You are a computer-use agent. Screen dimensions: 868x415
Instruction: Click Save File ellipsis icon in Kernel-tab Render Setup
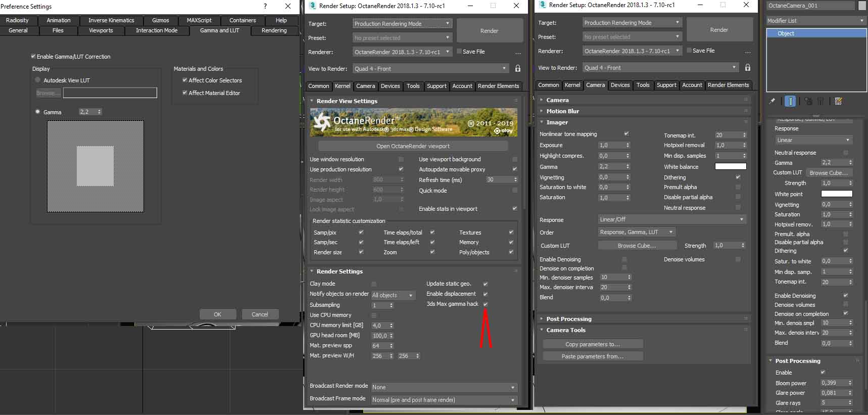pos(518,53)
